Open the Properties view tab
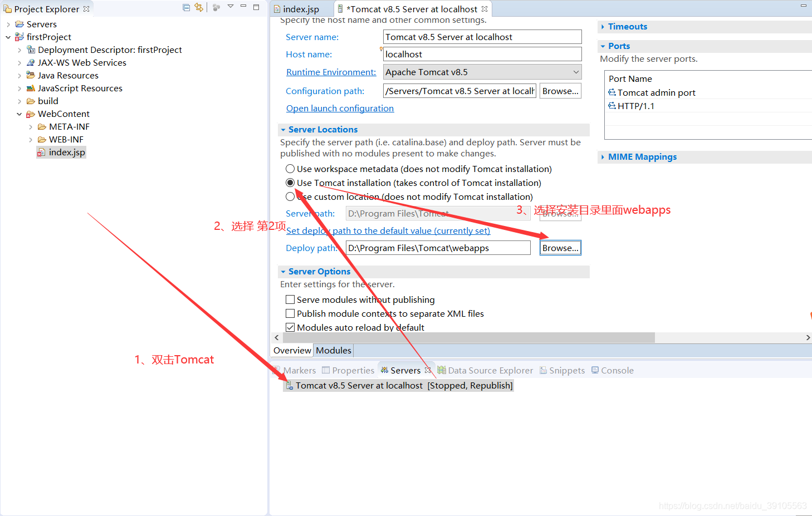The height and width of the screenshot is (516, 812). click(x=348, y=371)
